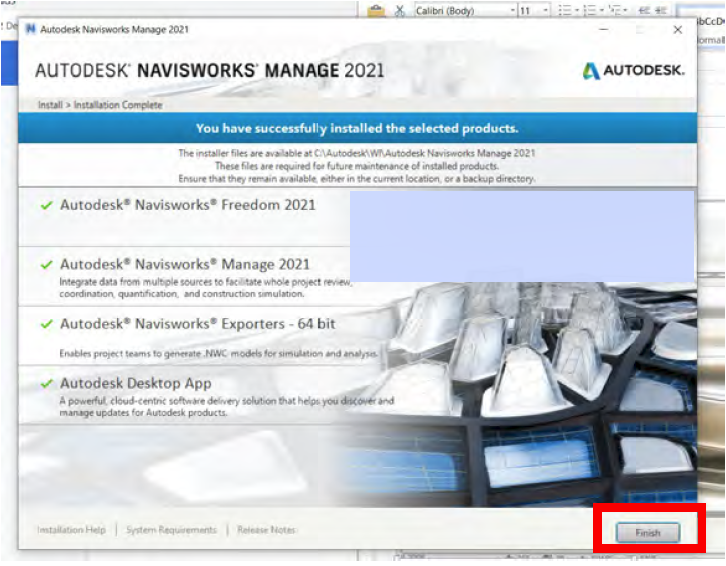Expand the Multilevel list dropdown arrow in Word

pyautogui.click(x=625, y=10)
